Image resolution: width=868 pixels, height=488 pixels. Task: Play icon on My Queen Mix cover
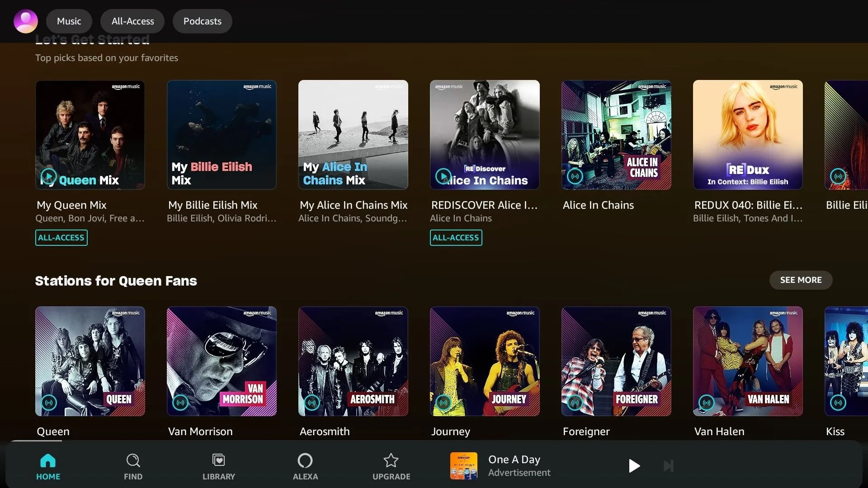(x=49, y=176)
